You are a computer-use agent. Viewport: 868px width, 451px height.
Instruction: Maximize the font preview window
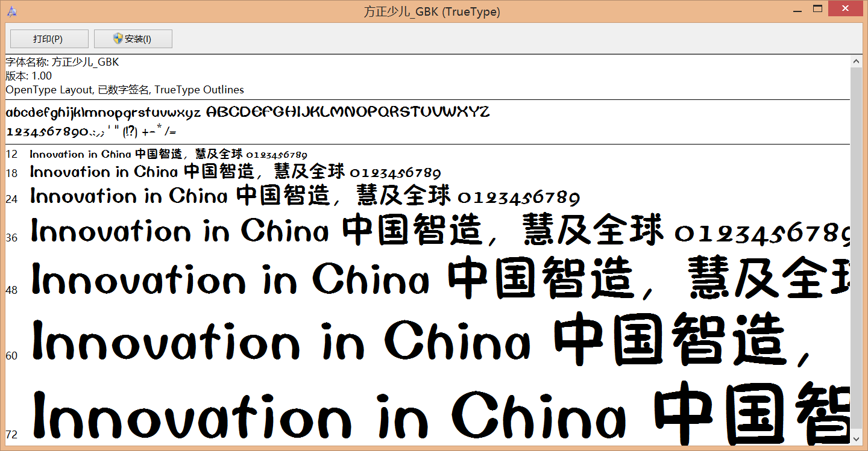click(x=817, y=8)
